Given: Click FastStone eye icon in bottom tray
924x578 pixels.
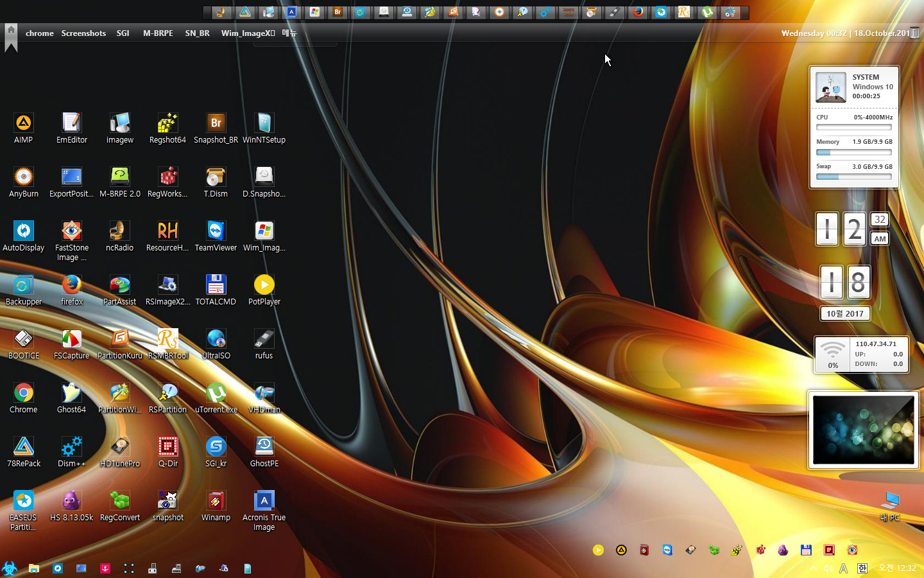Looking at the screenshot, I should click(852, 550).
